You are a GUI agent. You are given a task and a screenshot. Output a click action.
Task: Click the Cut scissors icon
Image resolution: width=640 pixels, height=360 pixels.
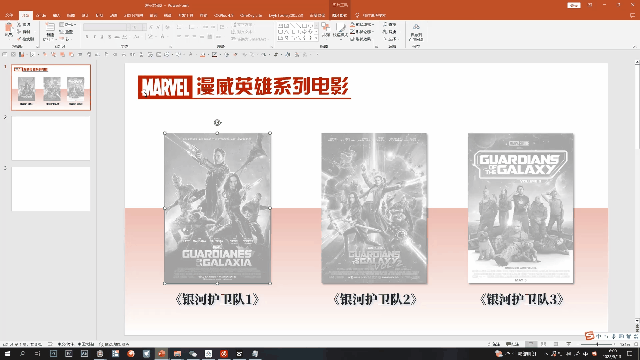point(19,25)
